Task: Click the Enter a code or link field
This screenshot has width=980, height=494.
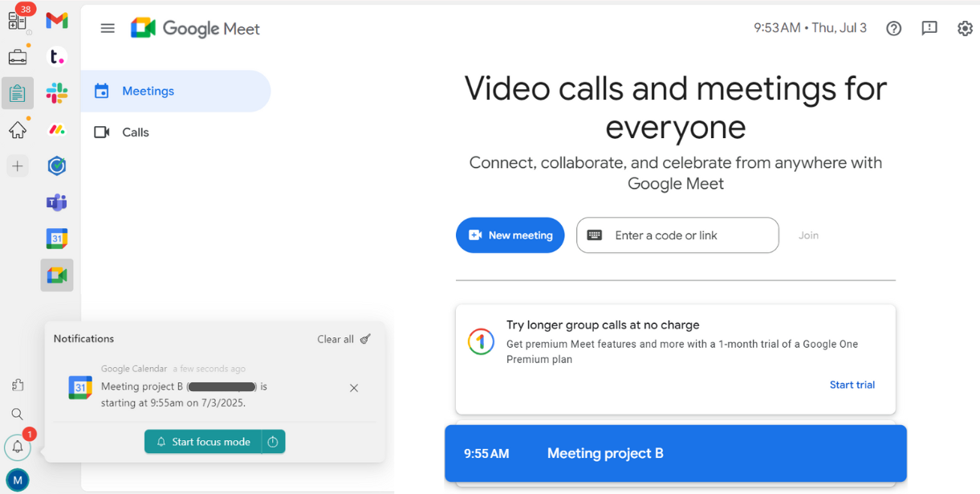Action: 677,235
